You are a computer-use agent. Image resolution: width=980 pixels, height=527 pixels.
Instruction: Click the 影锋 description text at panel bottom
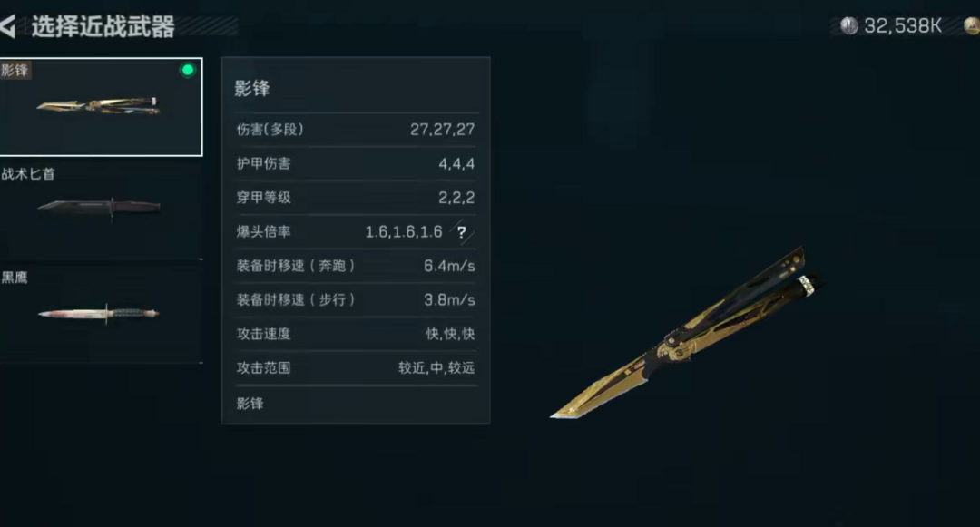click(x=250, y=404)
